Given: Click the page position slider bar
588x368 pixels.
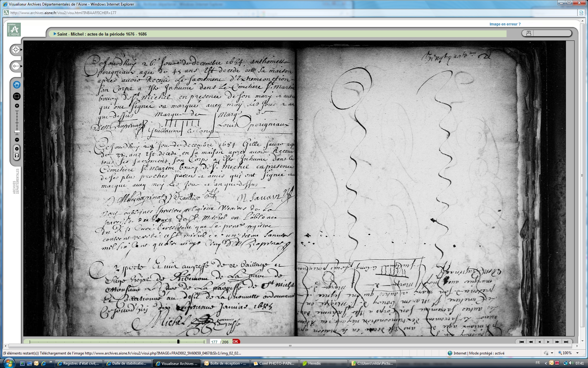Looking at the screenshot, I should click(116, 341).
